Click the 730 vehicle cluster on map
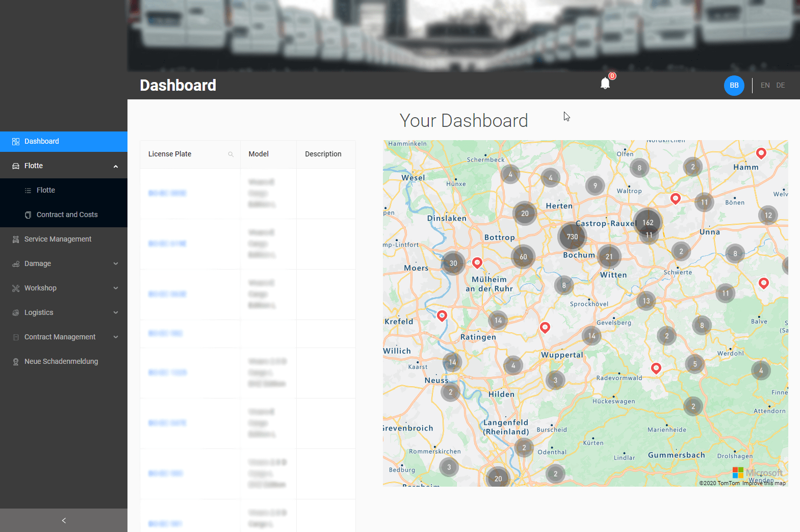 tap(572, 236)
